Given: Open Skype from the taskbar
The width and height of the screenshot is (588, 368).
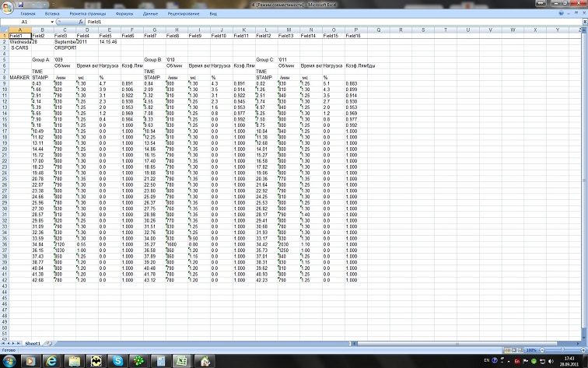Looking at the screenshot, I should coord(117,361).
